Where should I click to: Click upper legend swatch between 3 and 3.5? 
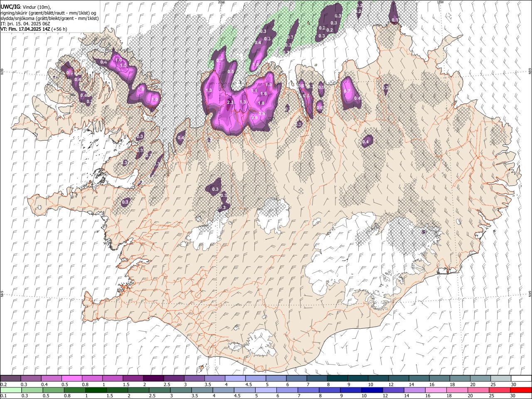tap(194, 378)
